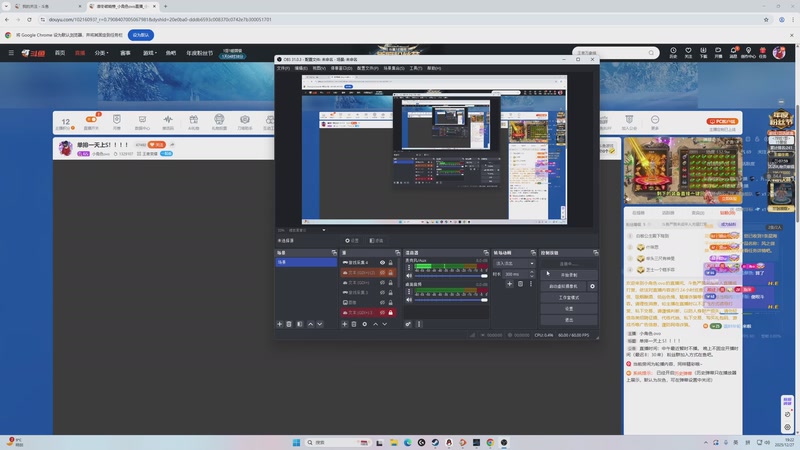
Task: Open Mic/Aux channel options dots
Action: coord(409,267)
